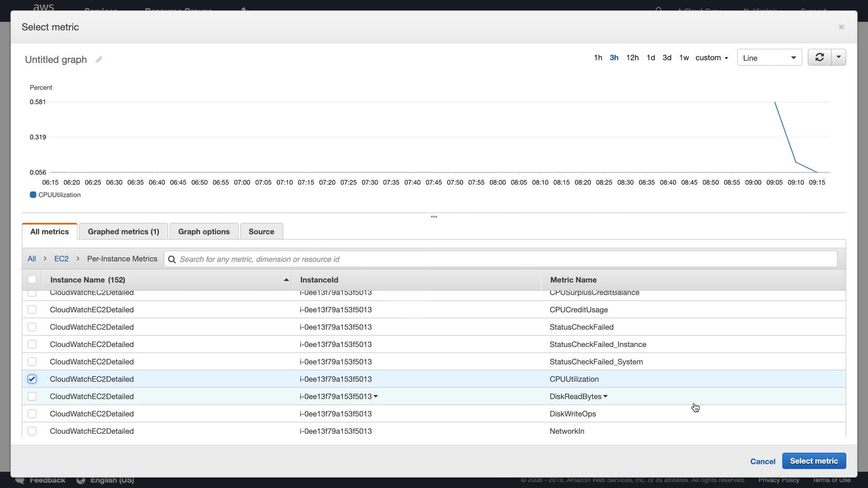The width and height of the screenshot is (868, 488).
Task: Click the pencil icon to rename graph
Action: coord(99,60)
